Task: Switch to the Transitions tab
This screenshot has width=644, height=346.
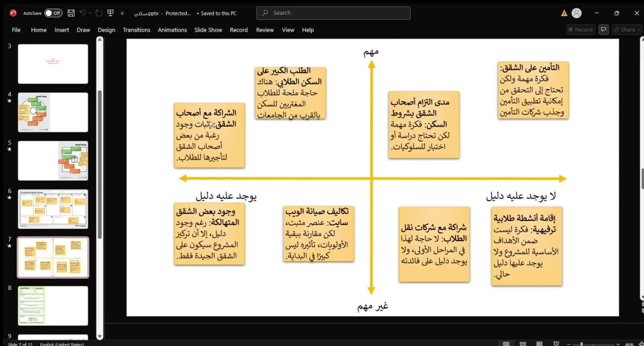Action: [137, 30]
